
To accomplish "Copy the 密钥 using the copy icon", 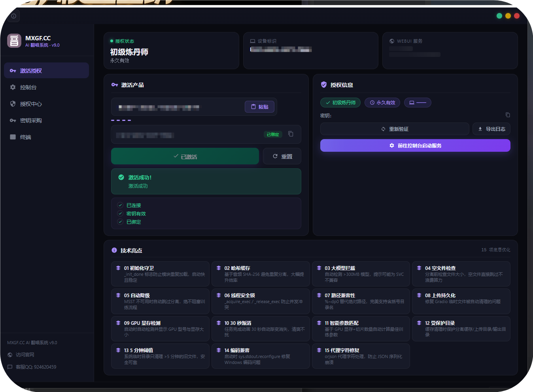I will [508, 115].
